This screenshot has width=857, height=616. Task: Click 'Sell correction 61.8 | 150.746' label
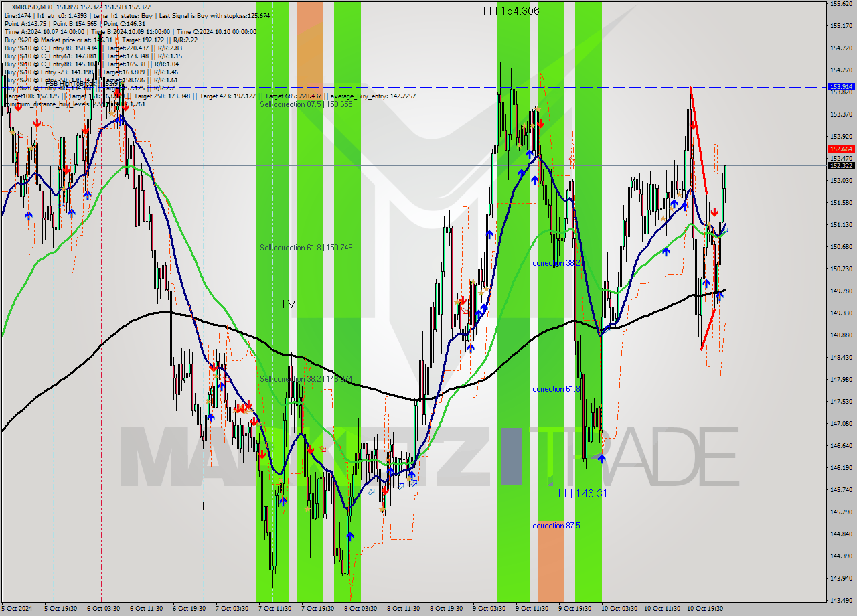click(306, 248)
